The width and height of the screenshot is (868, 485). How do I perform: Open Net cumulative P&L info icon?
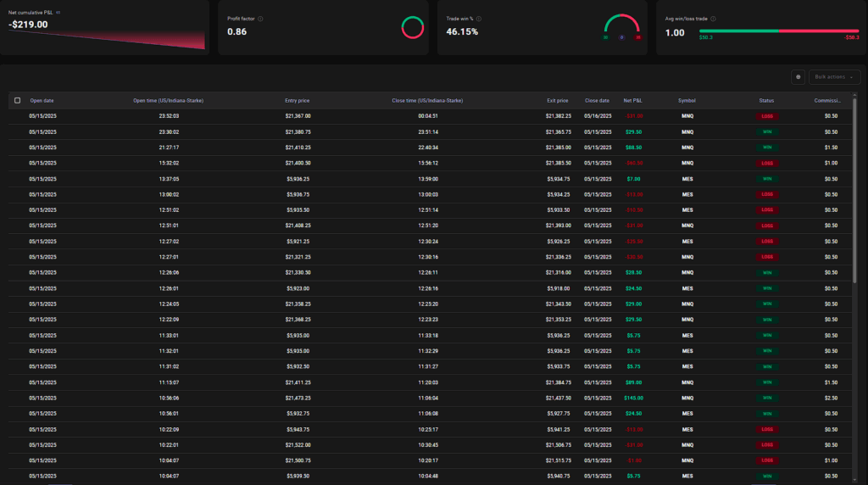click(58, 12)
